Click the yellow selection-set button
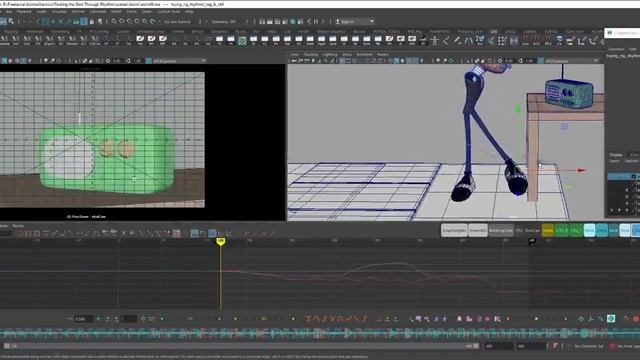This screenshot has height=360, width=640. click(x=548, y=231)
